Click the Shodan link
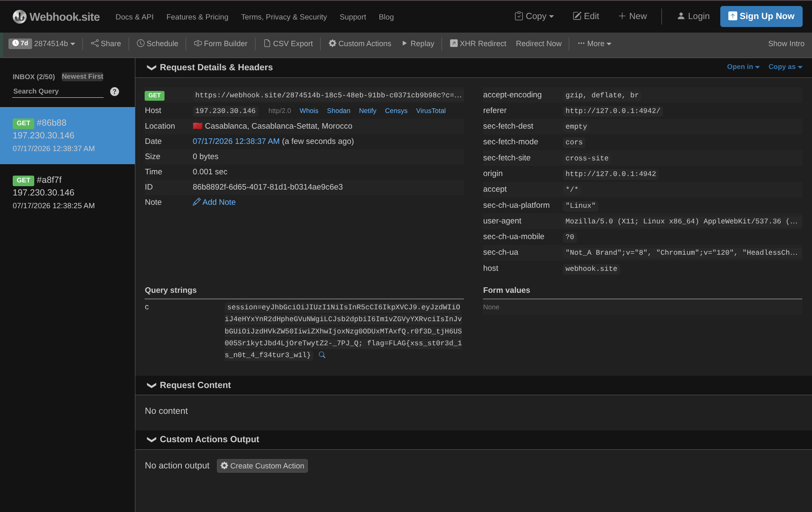The height and width of the screenshot is (512, 812). coord(338,110)
